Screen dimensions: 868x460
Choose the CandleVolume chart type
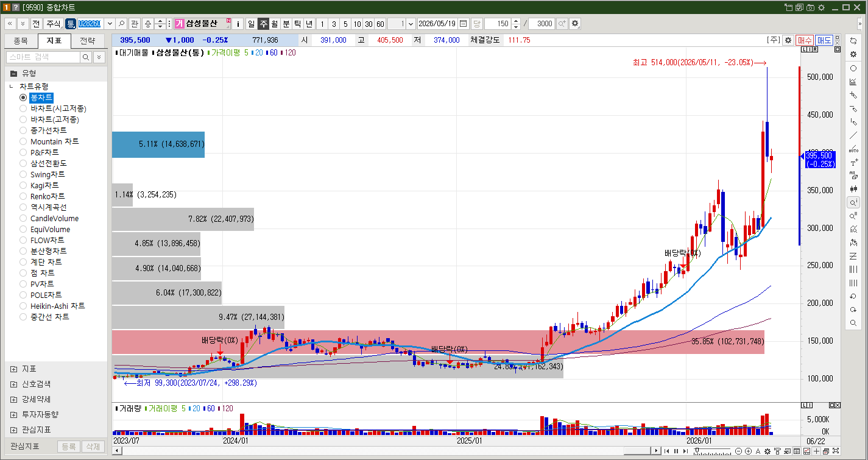[23, 218]
